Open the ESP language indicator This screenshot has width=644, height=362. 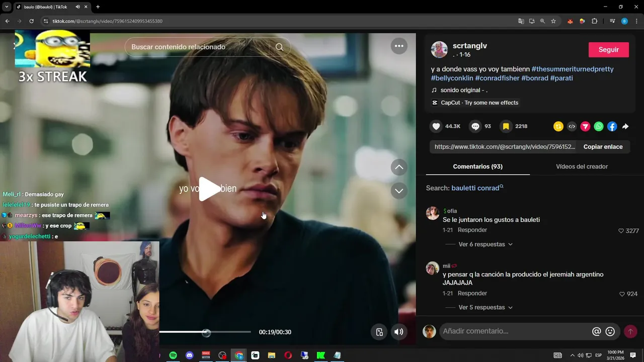point(598,355)
